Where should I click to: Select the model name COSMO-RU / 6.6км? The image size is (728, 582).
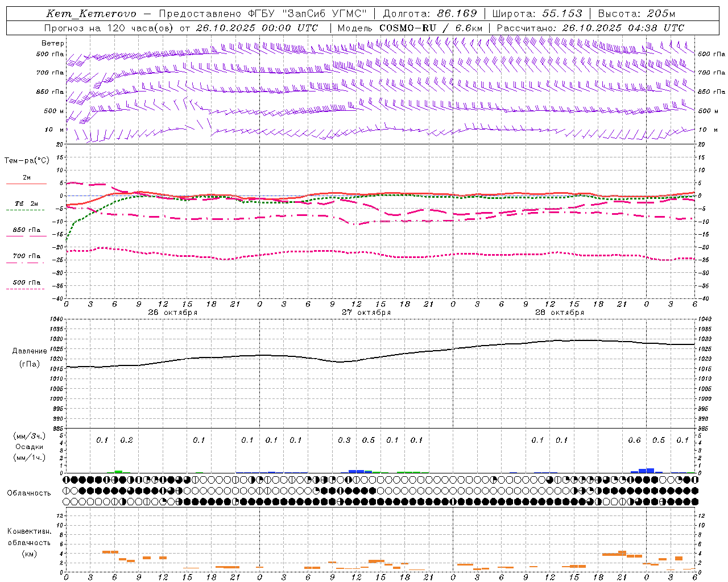(x=431, y=28)
